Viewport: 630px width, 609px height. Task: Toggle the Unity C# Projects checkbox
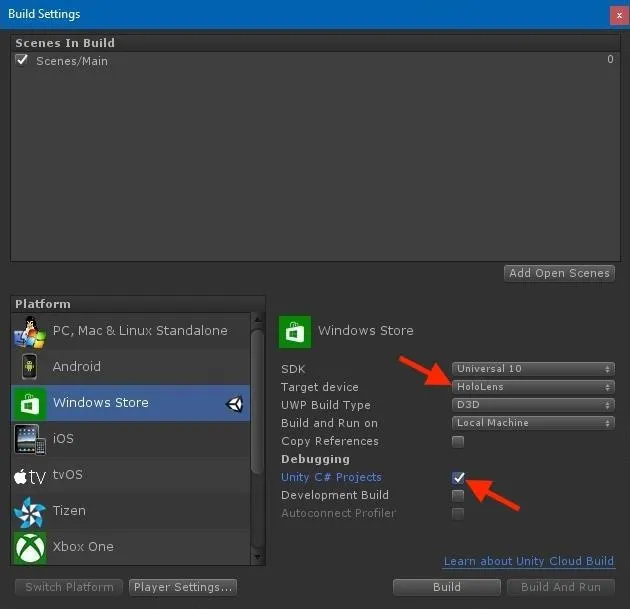pos(458,477)
